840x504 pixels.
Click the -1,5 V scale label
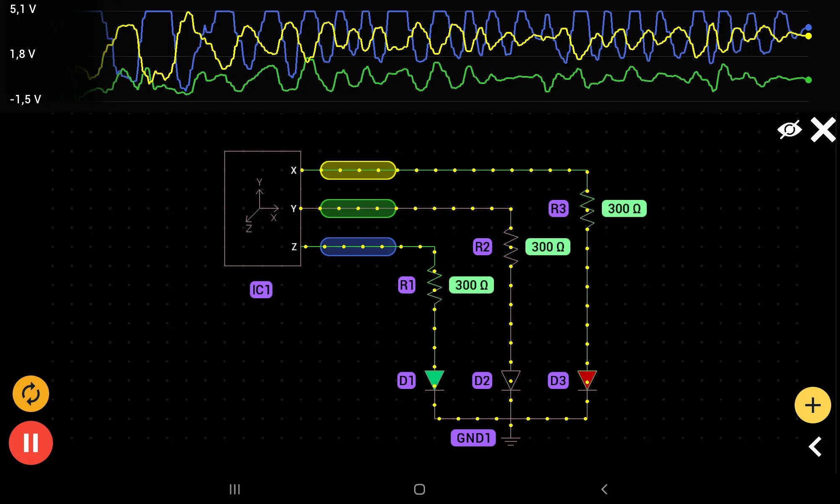[26, 99]
